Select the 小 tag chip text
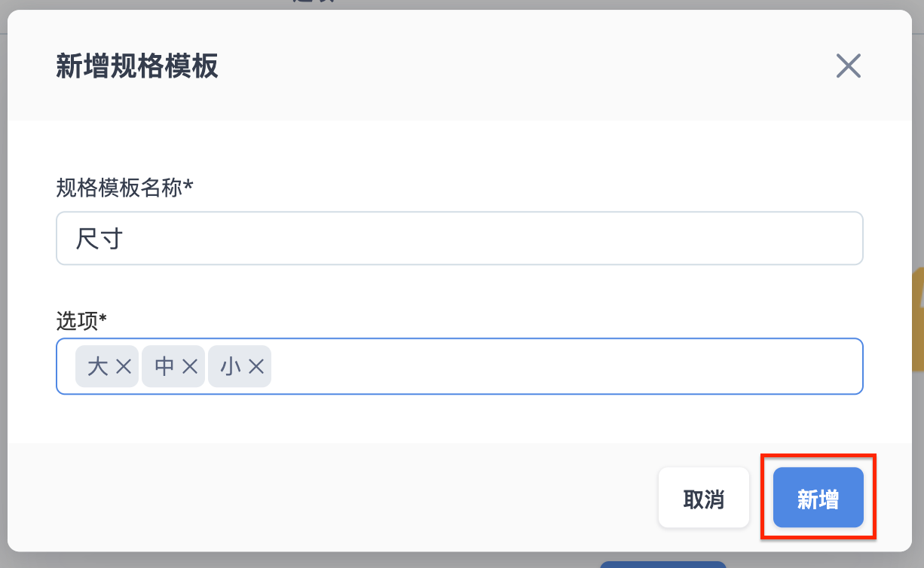The width and height of the screenshot is (924, 568). click(231, 367)
